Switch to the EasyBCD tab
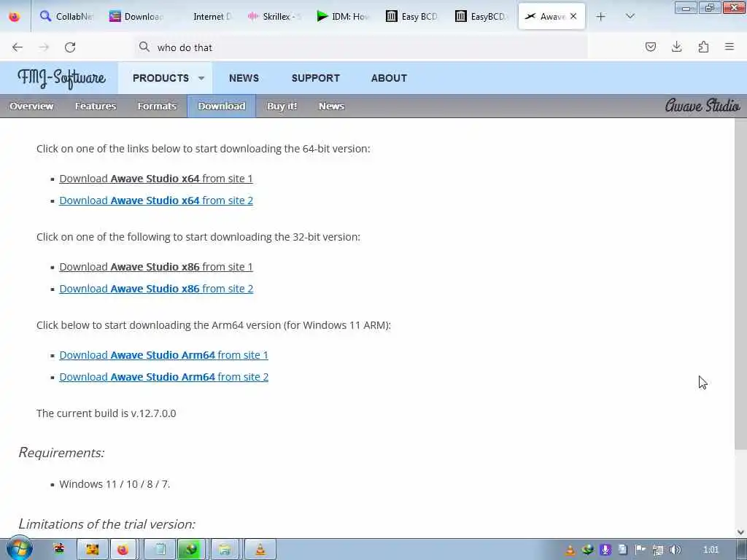This screenshot has width=747, height=560. click(x=481, y=16)
